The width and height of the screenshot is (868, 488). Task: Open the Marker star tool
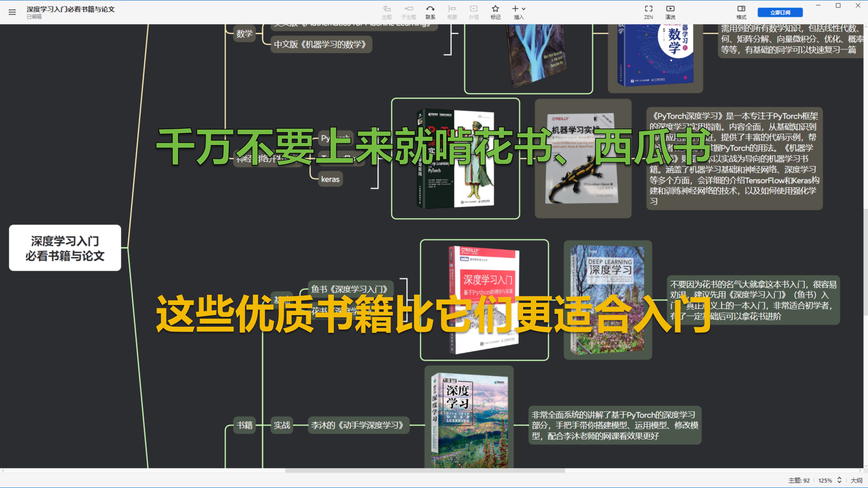coord(495,12)
